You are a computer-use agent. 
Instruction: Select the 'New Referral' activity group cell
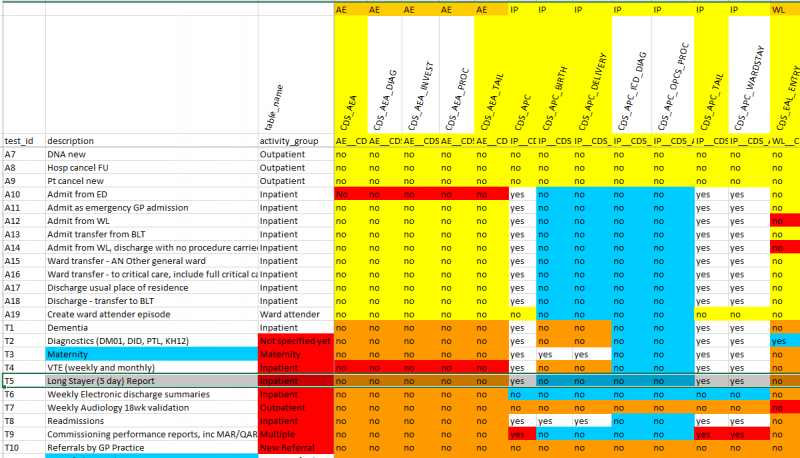point(295,448)
